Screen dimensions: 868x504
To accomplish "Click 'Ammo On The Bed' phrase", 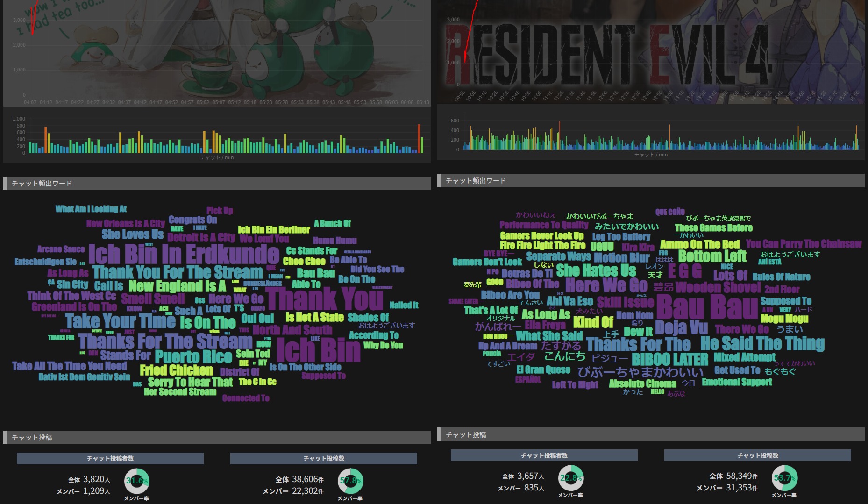I will click(700, 245).
